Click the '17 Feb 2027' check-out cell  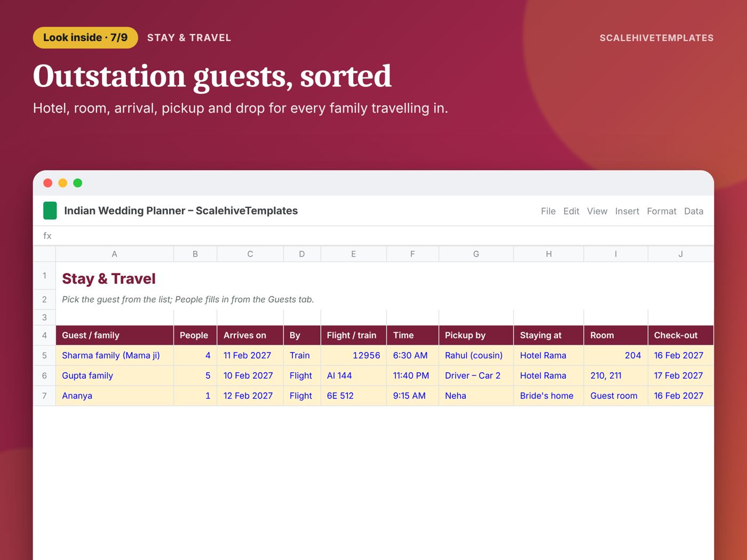tap(681, 376)
